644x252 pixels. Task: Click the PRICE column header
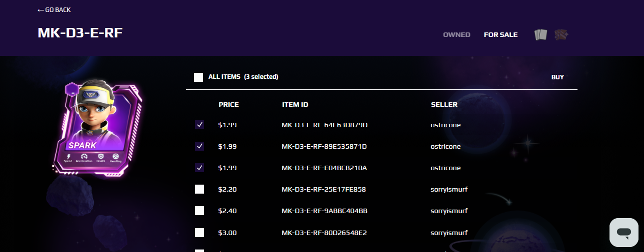point(228,105)
